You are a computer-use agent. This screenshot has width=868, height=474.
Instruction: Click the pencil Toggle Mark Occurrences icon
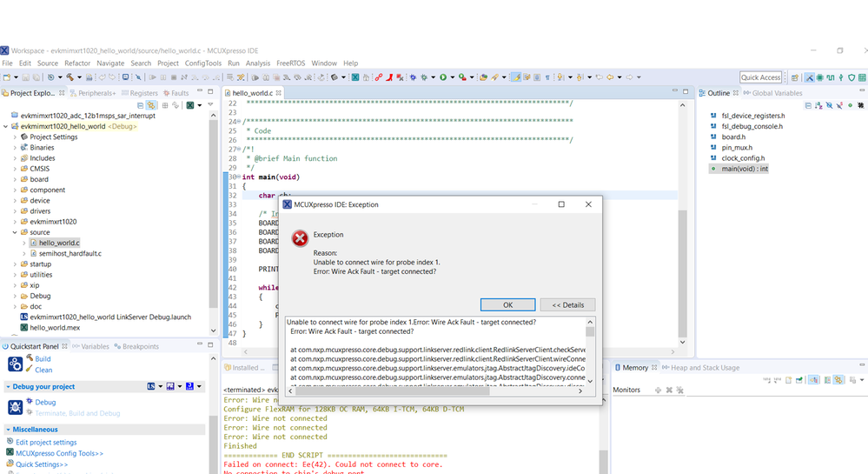516,77
